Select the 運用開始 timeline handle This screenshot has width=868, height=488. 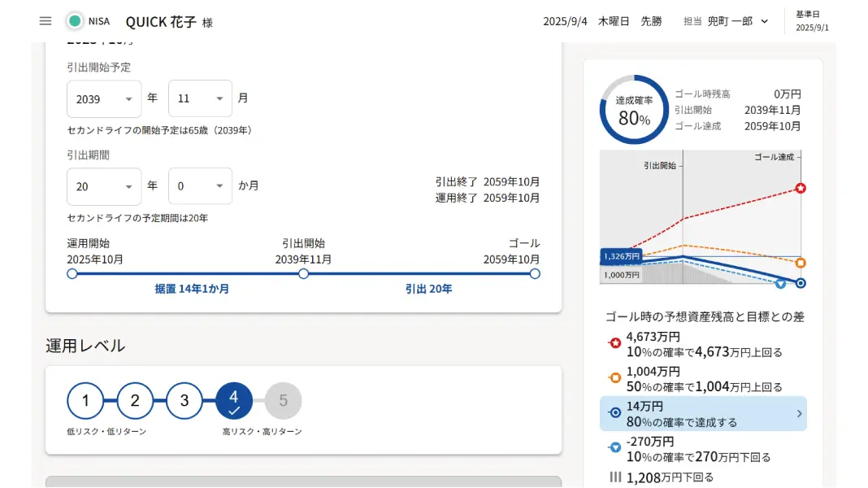72,273
